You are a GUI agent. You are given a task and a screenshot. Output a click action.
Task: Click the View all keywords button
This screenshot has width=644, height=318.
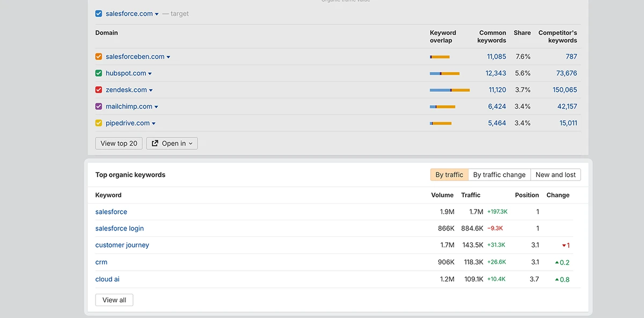[x=114, y=300]
